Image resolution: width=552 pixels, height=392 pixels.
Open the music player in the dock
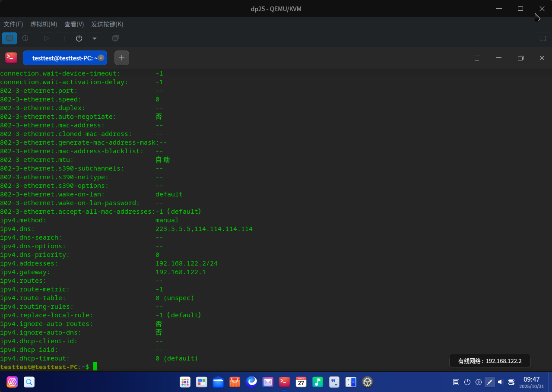tap(317, 382)
